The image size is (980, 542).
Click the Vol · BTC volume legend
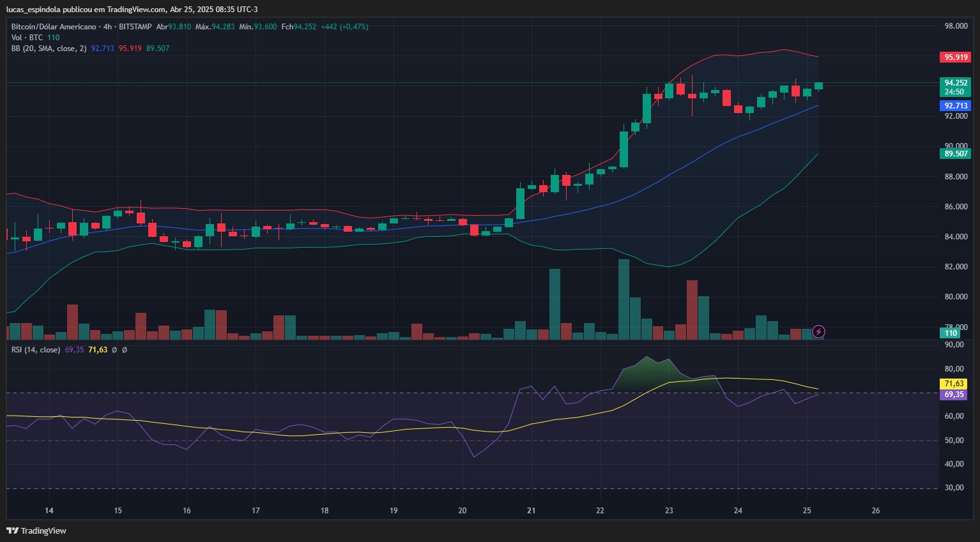coord(27,38)
